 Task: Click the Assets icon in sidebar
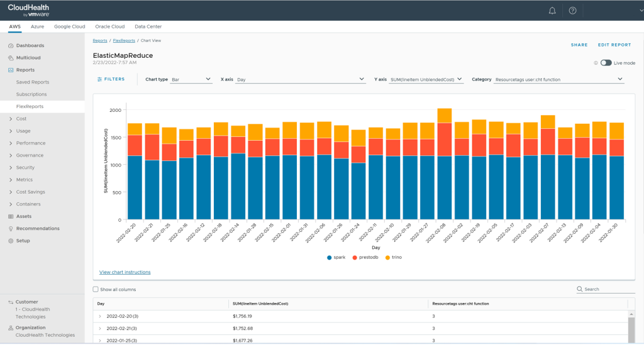[11, 216]
